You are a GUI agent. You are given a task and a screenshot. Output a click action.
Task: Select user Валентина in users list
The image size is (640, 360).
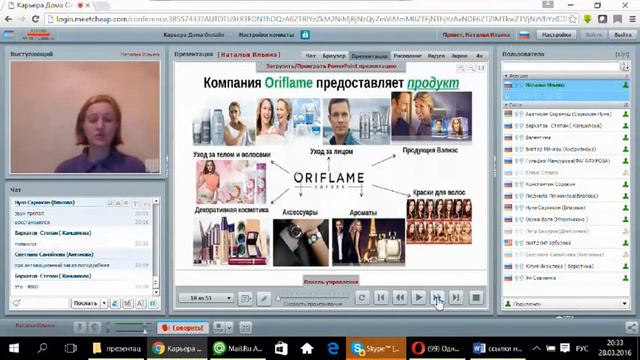(566, 138)
